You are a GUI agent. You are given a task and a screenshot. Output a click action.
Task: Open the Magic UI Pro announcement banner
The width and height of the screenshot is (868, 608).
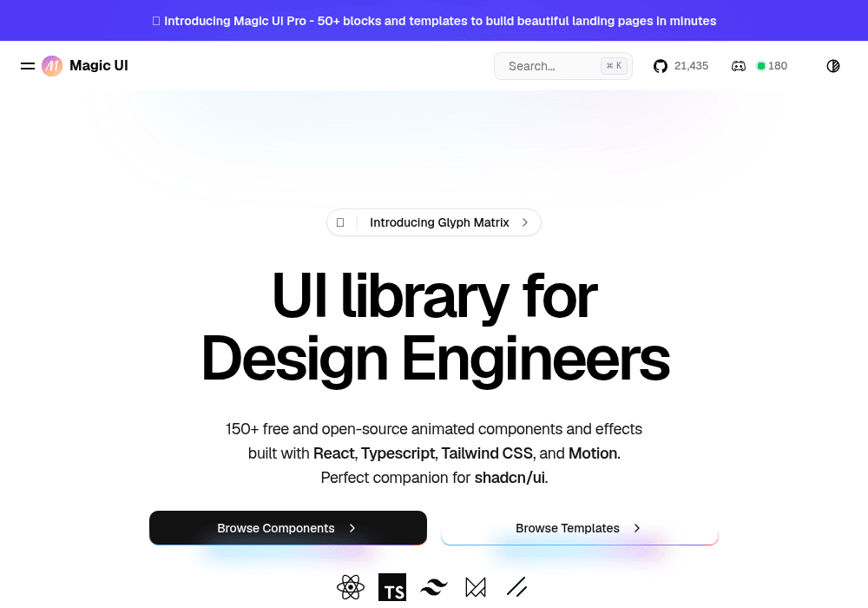[434, 21]
